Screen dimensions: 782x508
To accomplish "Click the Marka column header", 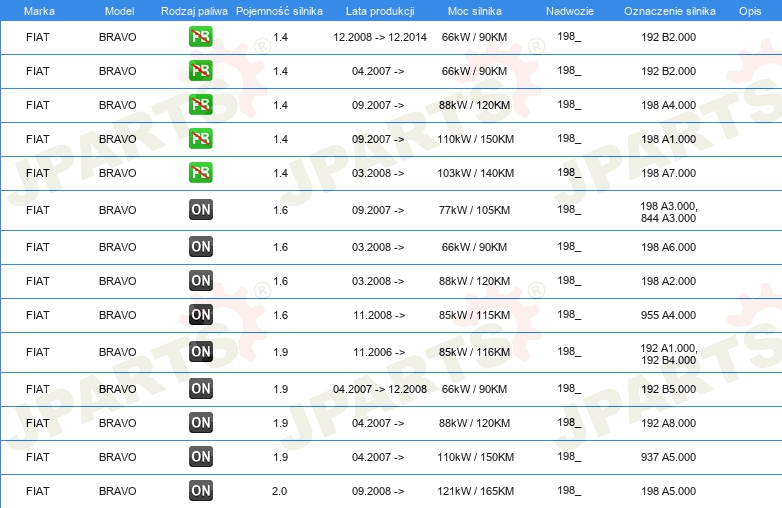I will 39,11.
